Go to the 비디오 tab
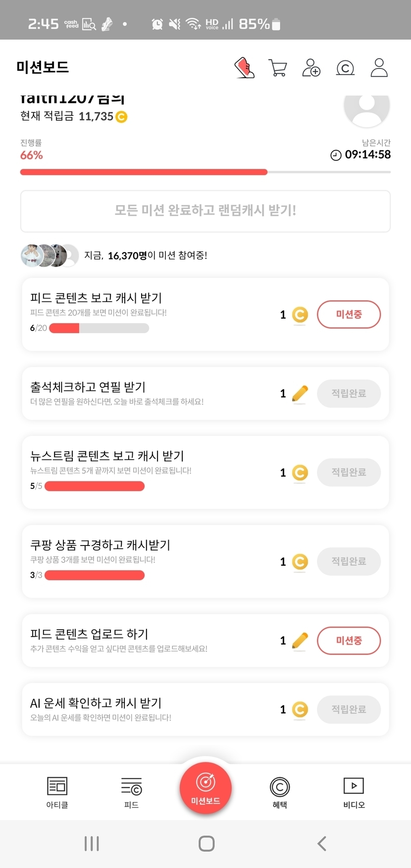411x868 pixels. [x=354, y=792]
